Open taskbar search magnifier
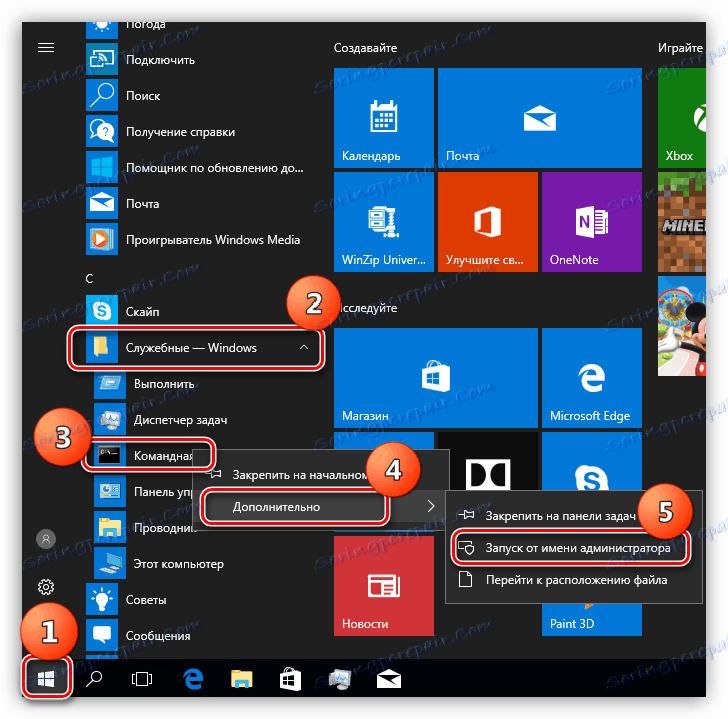 [x=94, y=679]
